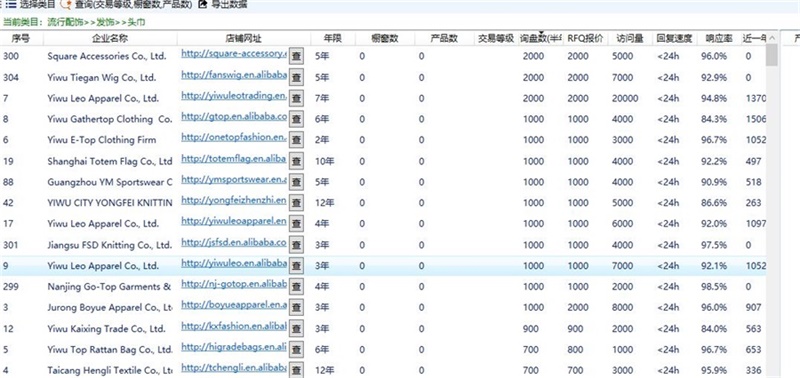Select row number 88 cell
Screen dimensions: 800x378
pos(8,182)
